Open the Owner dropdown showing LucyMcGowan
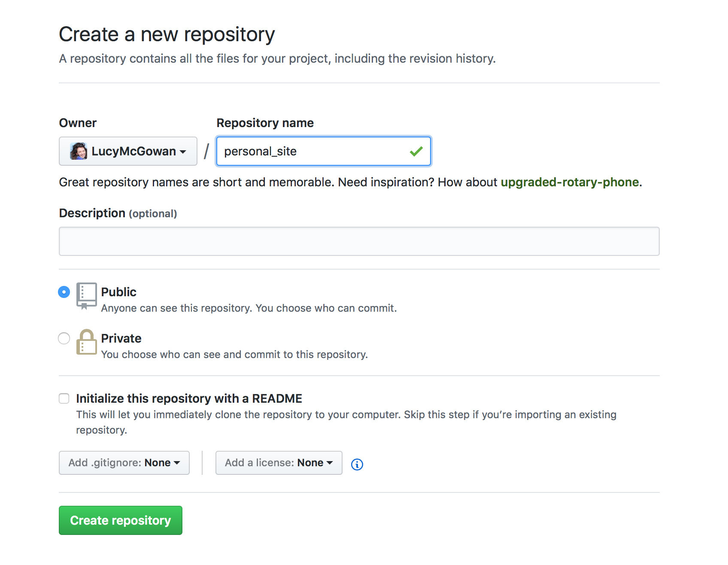This screenshot has width=728, height=565. pyautogui.click(x=128, y=151)
